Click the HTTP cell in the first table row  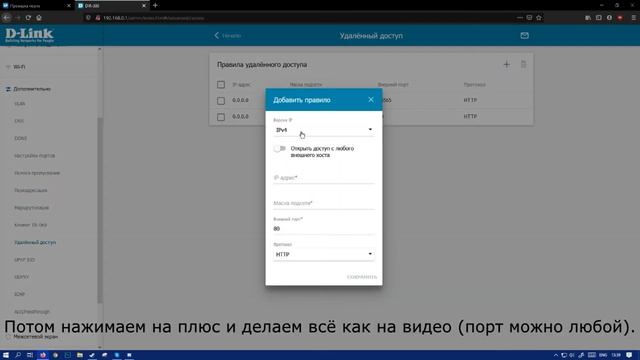pyautogui.click(x=470, y=100)
